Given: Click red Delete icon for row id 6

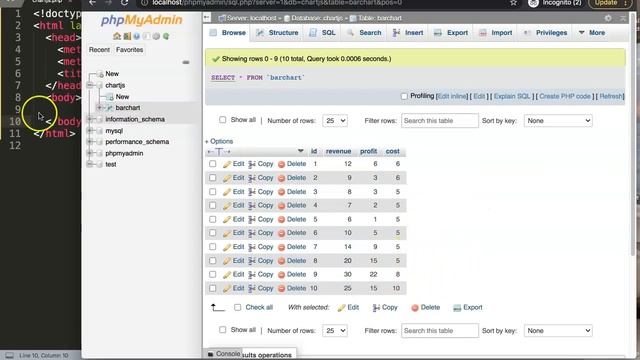Looking at the screenshot, I should pyautogui.click(x=281, y=233).
